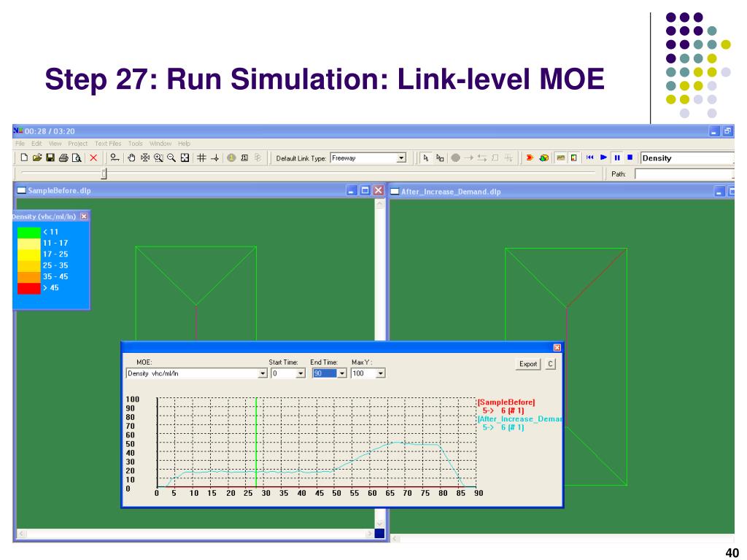Image resolution: width=747 pixels, height=560 pixels.
Task: Select the hand pan tool
Action: coord(131,157)
